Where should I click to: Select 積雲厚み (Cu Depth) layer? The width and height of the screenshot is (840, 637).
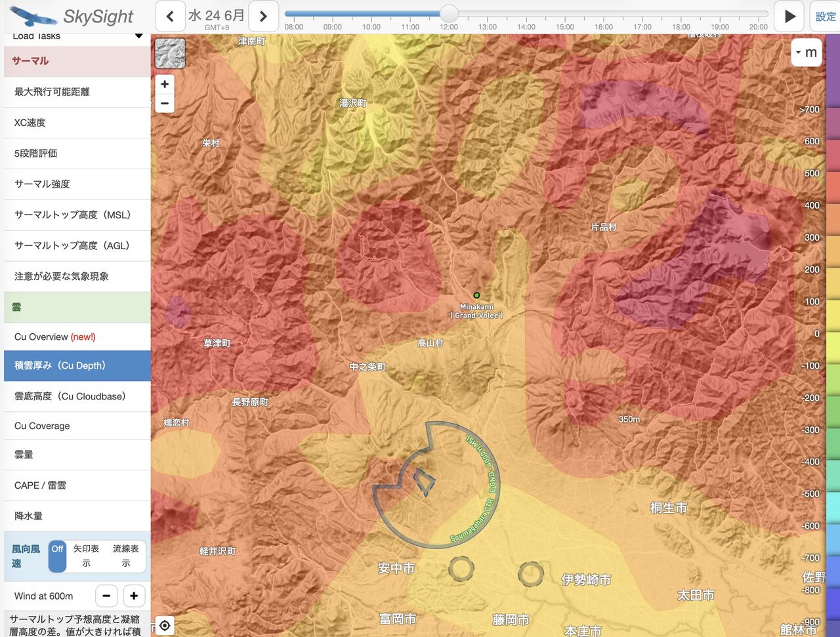pyautogui.click(x=77, y=366)
